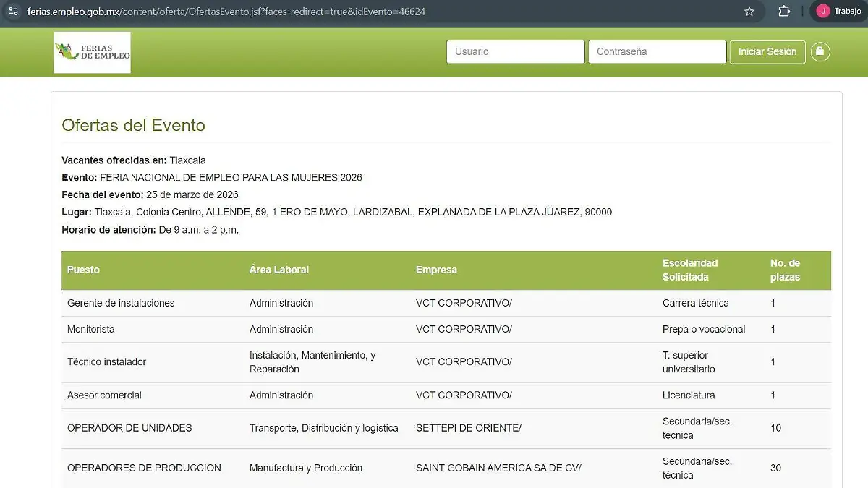Click the No. de plazas column header
Screen dimensions: 868x488
pyautogui.click(x=785, y=270)
